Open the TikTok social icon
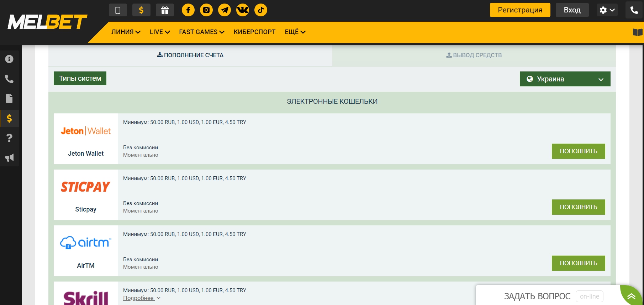The width and height of the screenshot is (644, 305). 261,10
